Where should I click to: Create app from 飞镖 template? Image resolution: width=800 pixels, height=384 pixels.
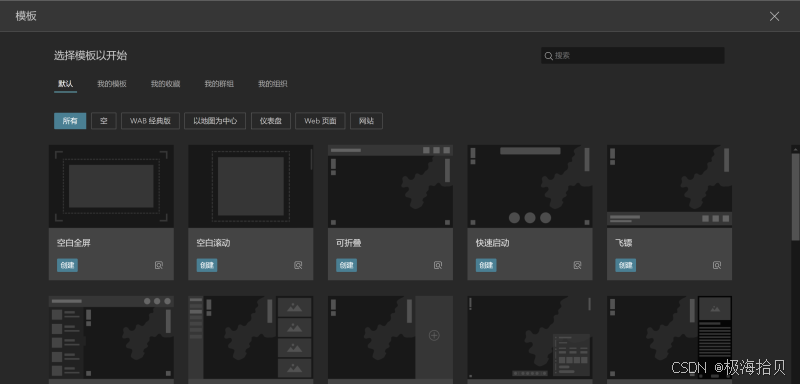click(626, 265)
